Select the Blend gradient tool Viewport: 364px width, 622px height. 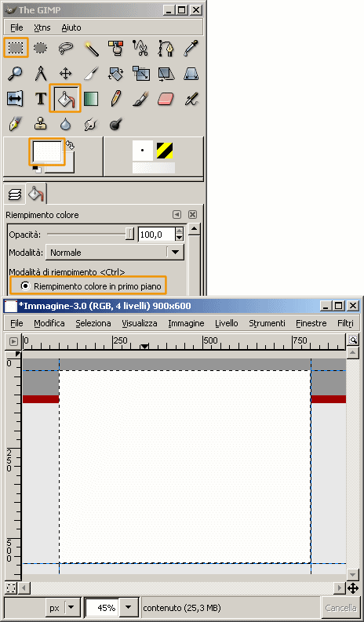pos(90,98)
